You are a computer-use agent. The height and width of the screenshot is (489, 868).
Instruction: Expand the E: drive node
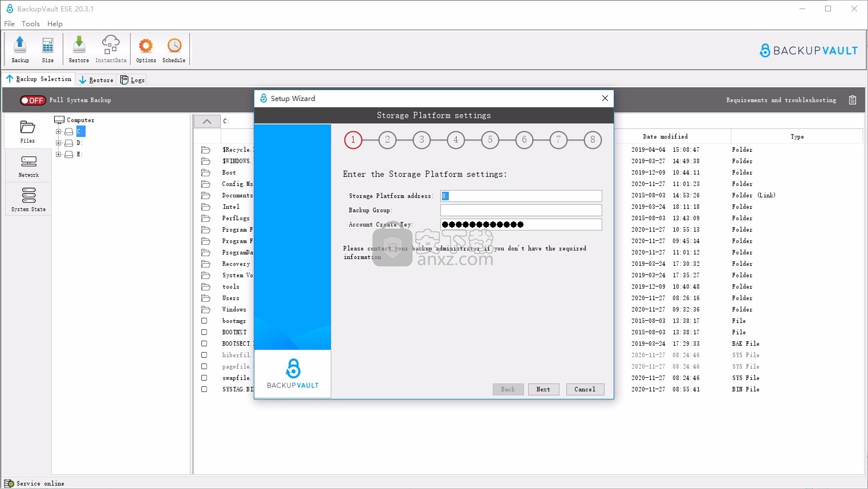coord(58,154)
